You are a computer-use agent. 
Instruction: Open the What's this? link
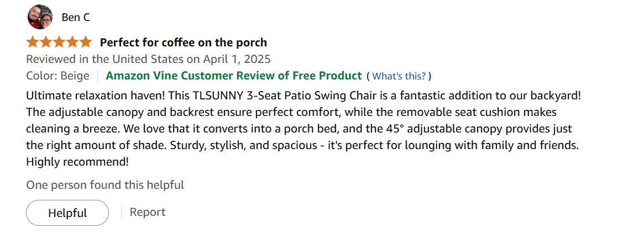(x=399, y=76)
